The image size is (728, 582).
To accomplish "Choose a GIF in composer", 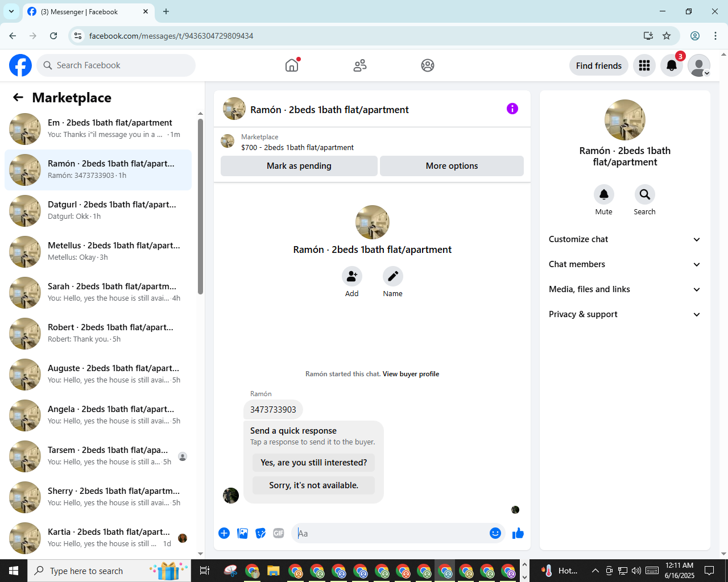I will tap(279, 533).
